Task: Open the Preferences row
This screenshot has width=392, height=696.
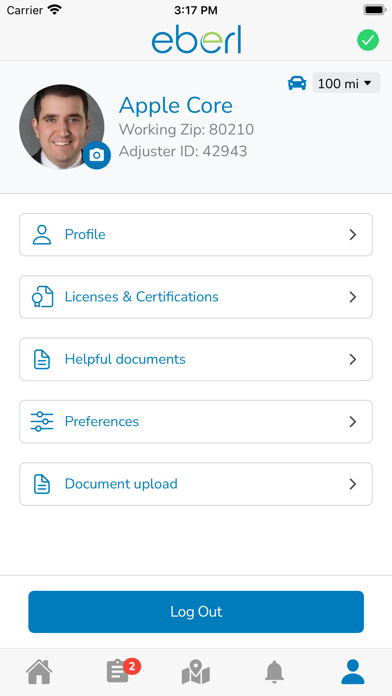Action: click(196, 421)
